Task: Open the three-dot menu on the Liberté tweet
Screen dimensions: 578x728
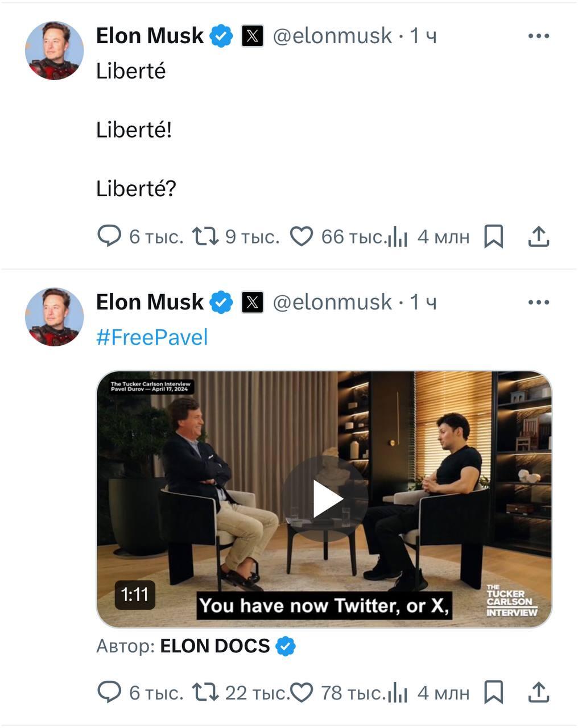Action: coord(538,36)
